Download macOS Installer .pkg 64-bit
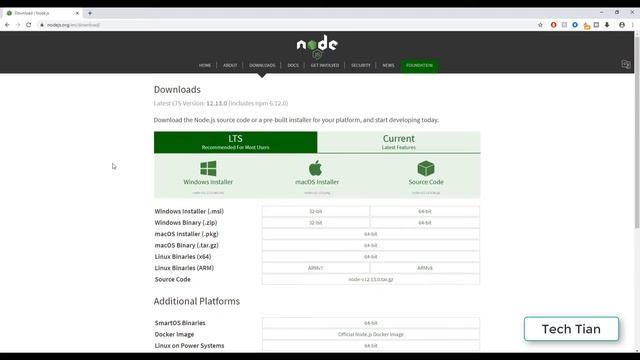The width and height of the screenshot is (640, 360). click(x=371, y=234)
